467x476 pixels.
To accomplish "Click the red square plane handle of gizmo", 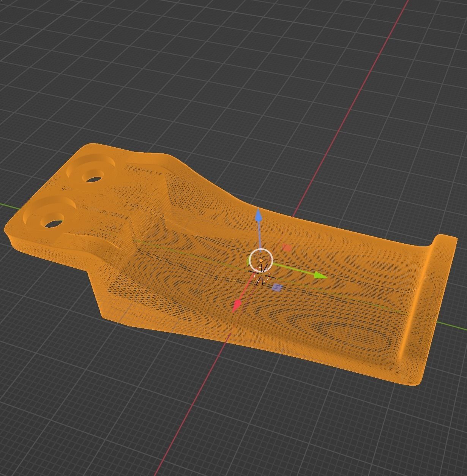I will click(x=287, y=248).
